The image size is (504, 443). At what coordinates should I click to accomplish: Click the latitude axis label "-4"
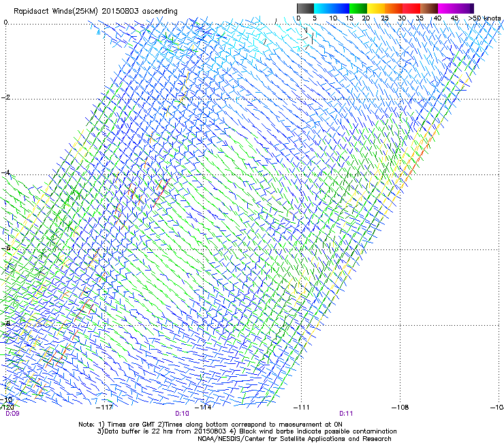5,172
